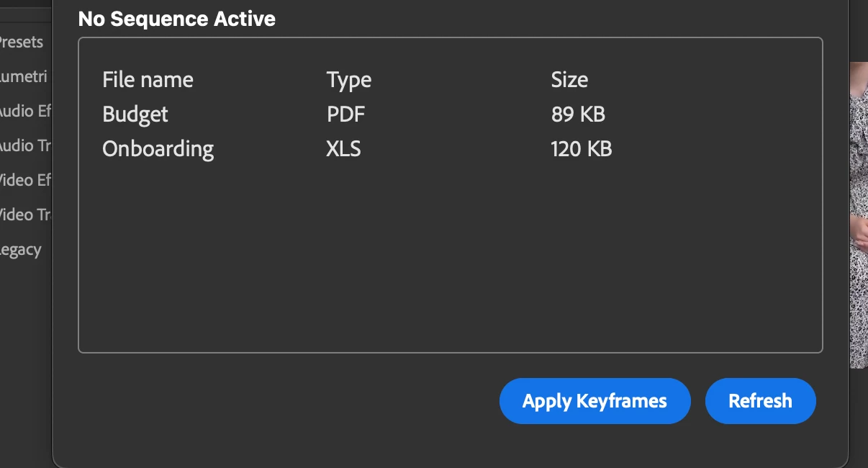Click the PDF type cell
The height and width of the screenshot is (468, 868).
tap(344, 114)
